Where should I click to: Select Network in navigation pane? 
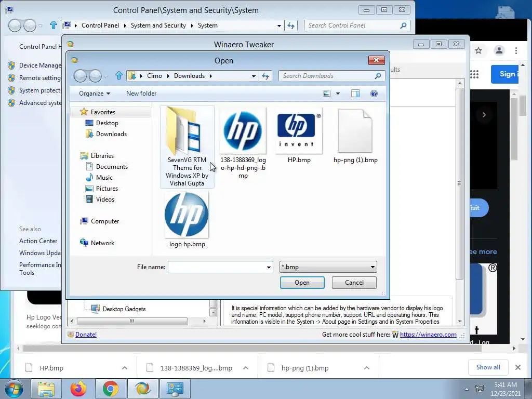click(x=102, y=243)
